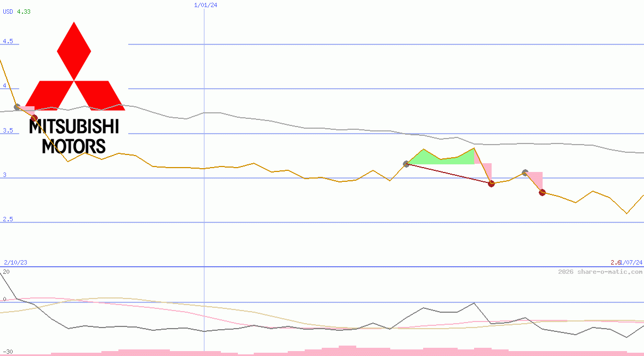Click the 2.5 price axis label
The width and height of the screenshot is (644, 356).
pyautogui.click(x=8, y=219)
